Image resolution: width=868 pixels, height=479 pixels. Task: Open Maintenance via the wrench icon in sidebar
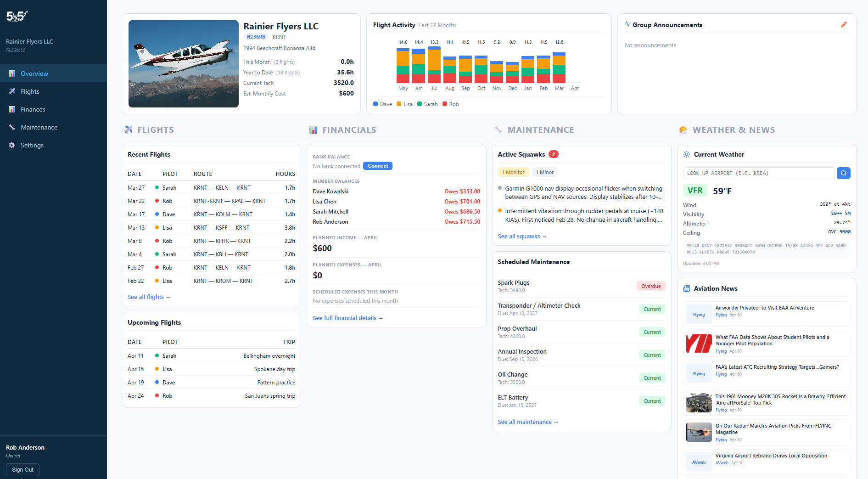pos(11,127)
